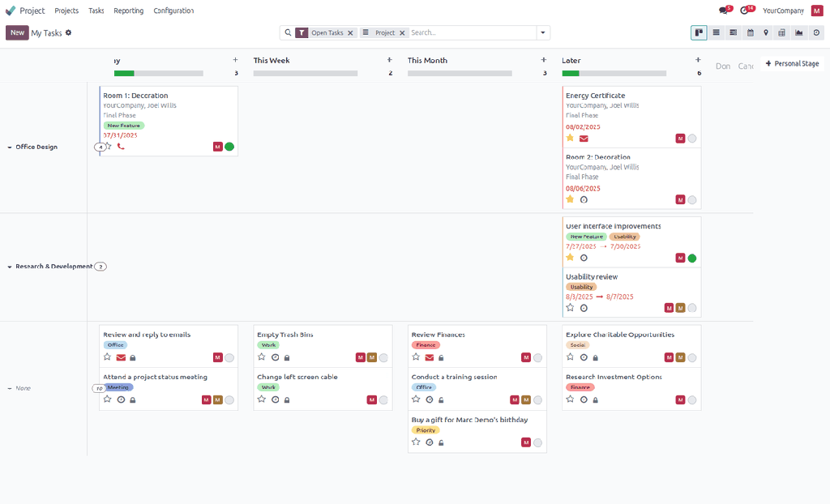The width and height of the screenshot is (830, 504).
Task: Open the activities clock in top bar
Action: (x=746, y=10)
